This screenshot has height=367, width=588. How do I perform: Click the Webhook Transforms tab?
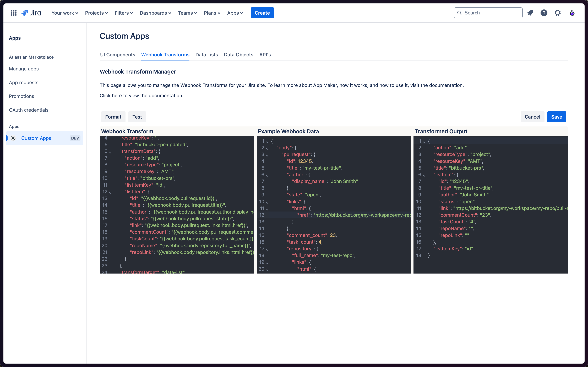(165, 54)
